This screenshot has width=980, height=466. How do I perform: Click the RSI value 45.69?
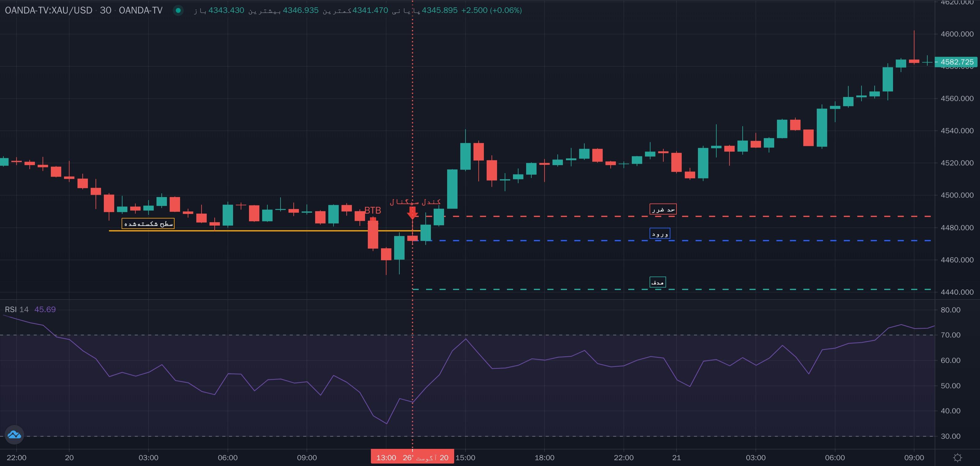click(45, 310)
